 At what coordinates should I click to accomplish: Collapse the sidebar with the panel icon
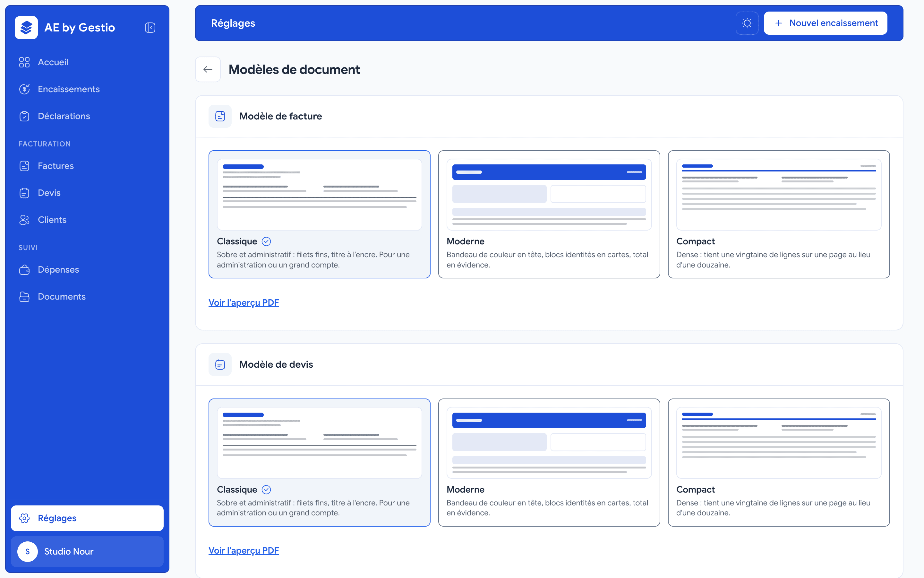(x=150, y=28)
